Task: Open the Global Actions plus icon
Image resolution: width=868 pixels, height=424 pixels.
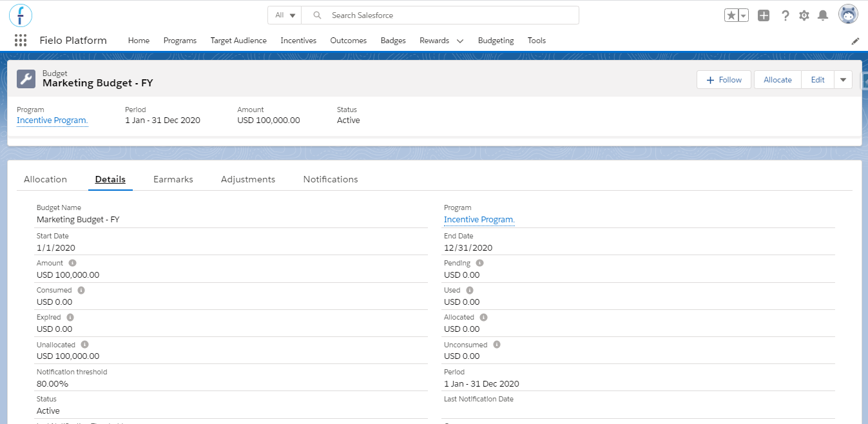Action: pos(764,15)
